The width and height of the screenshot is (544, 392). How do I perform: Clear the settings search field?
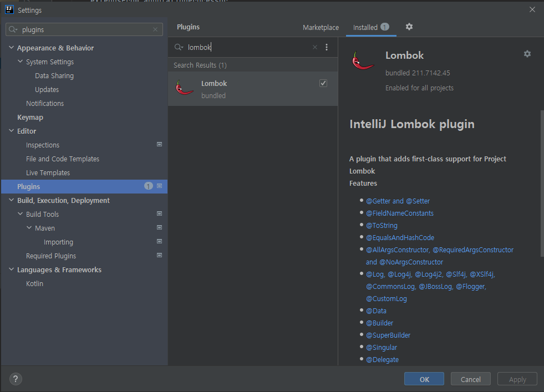[x=155, y=29]
